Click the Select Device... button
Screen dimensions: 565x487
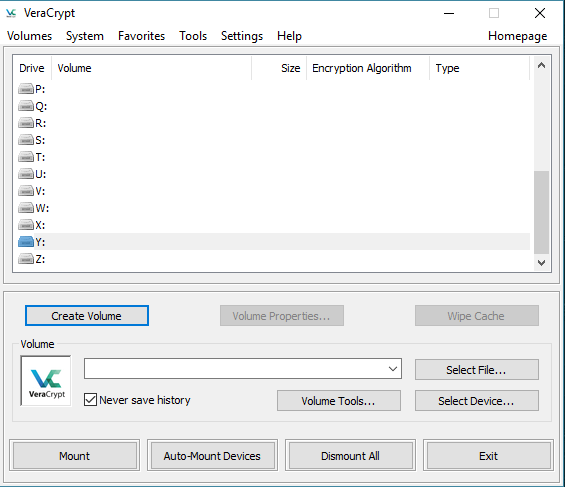(477, 401)
